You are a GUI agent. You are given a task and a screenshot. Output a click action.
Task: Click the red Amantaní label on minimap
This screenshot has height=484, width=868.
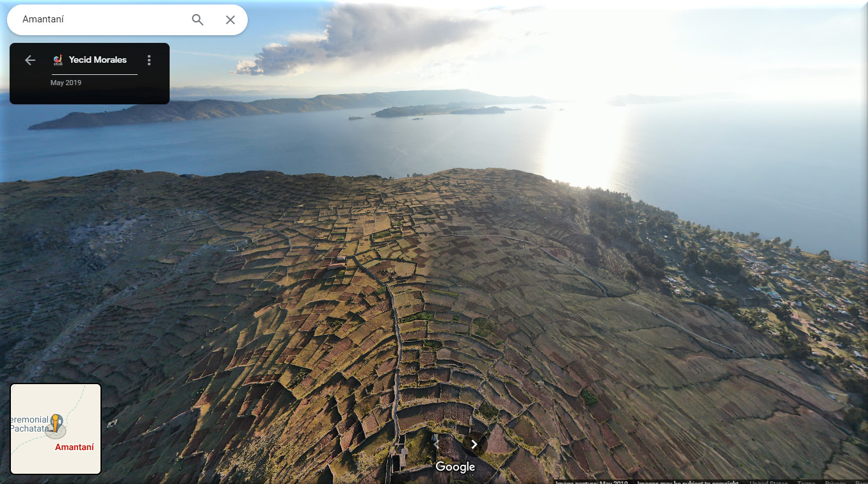(74, 447)
